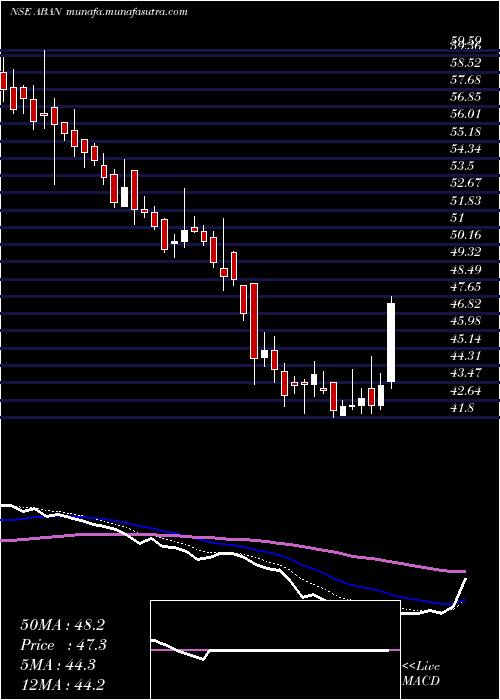Click the 55.18 price axis label
Viewport: 500px width, 700px height.
point(466,132)
